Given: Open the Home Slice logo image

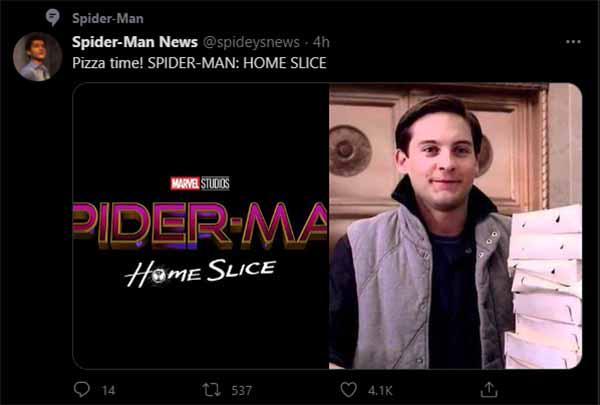Looking at the screenshot, I should (201, 226).
